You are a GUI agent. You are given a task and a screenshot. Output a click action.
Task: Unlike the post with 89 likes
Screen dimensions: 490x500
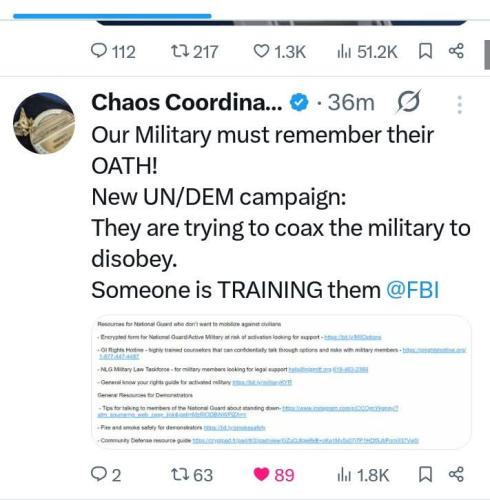(274, 474)
